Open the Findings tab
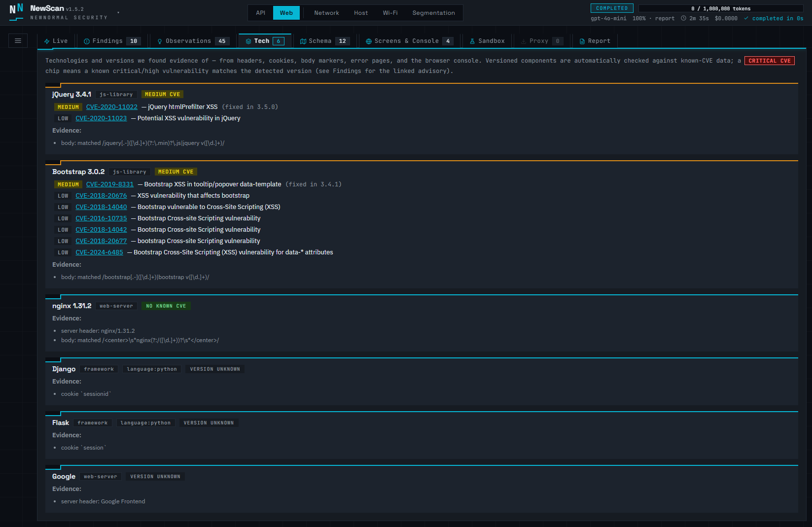This screenshot has height=527, width=812. (x=113, y=41)
